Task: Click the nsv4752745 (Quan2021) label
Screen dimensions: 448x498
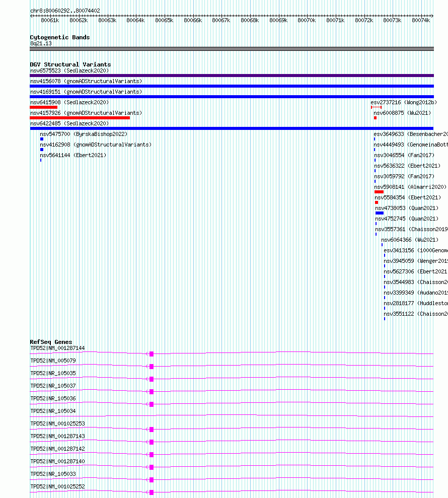Action: [407, 219]
